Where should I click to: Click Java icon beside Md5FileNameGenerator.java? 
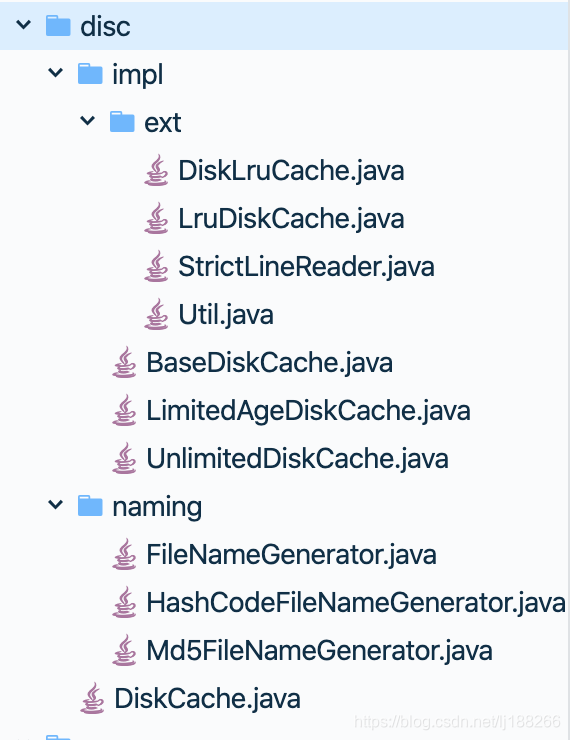tap(124, 650)
